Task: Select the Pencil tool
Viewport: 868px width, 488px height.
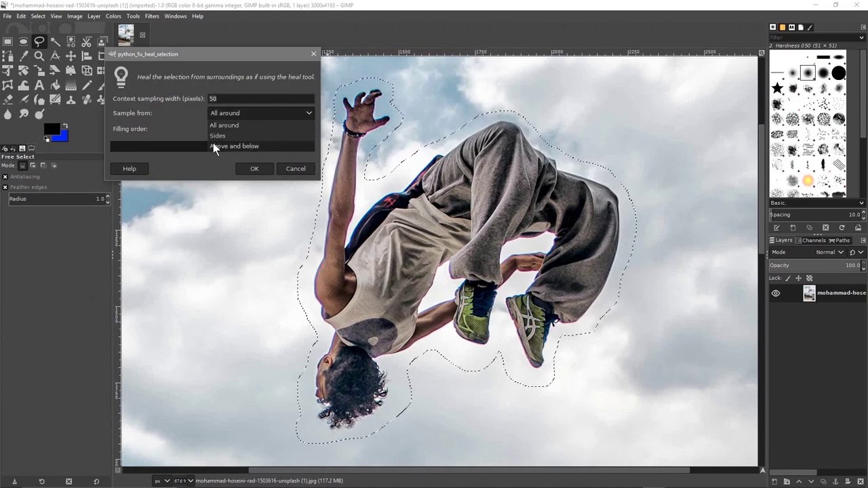Action: pyautogui.click(x=86, y=85)
